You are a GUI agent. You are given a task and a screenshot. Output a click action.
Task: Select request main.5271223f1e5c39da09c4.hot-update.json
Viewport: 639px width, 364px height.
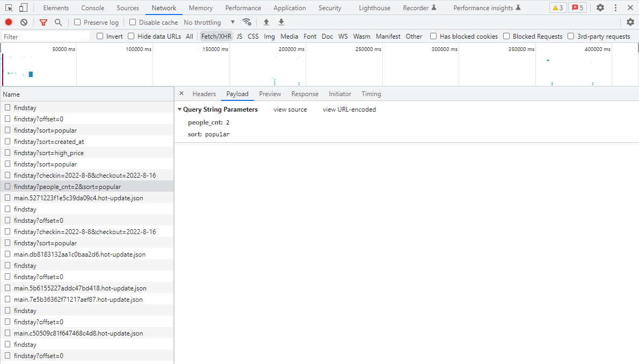tap(87, 198)
